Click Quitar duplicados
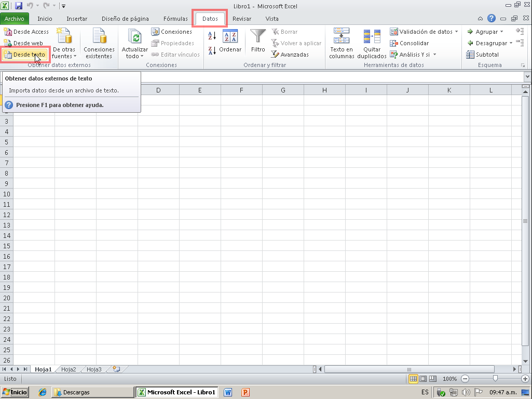 pos(372,44)
